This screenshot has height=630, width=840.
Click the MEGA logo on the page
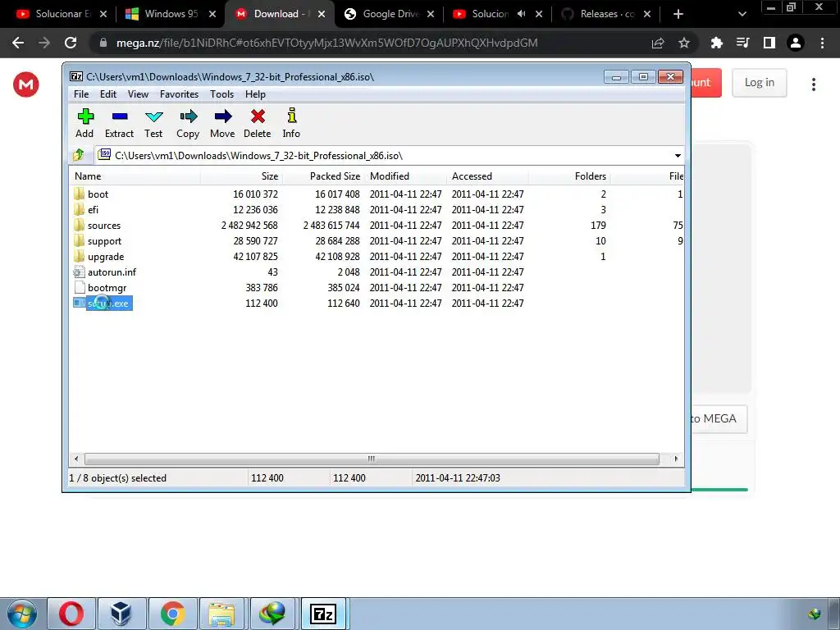tap(25, 84)
